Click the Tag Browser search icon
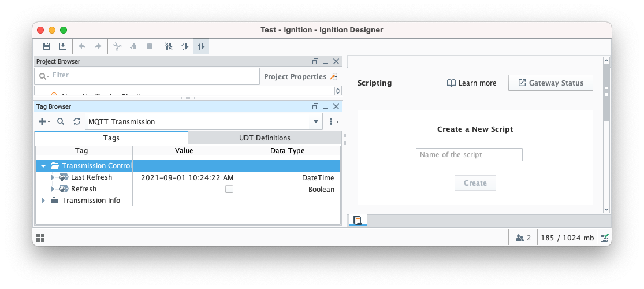Viewport: 644px width, 289px height. (61, 122)
